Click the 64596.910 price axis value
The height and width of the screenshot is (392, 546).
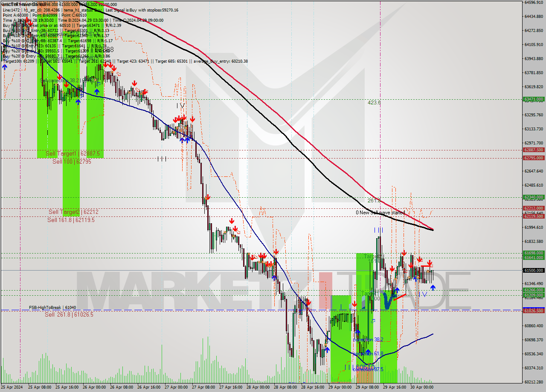(x=534, y=2)
